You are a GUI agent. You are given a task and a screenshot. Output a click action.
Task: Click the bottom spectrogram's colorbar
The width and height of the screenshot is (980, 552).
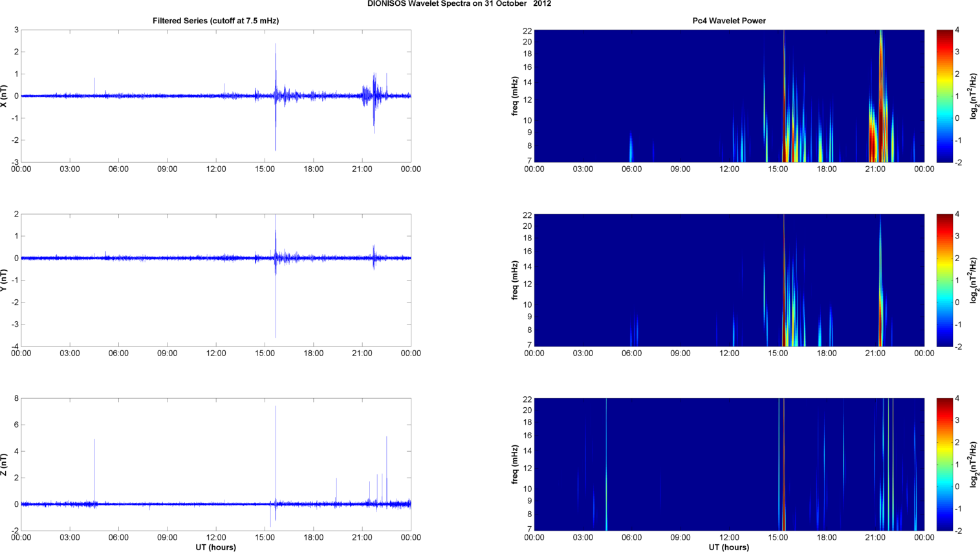point(944,464)
